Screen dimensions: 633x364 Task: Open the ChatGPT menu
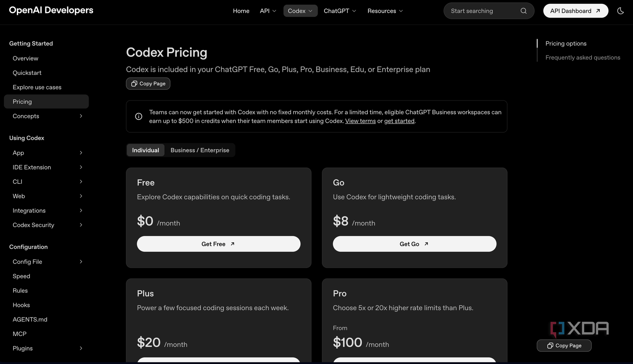[x=340, y=11]
